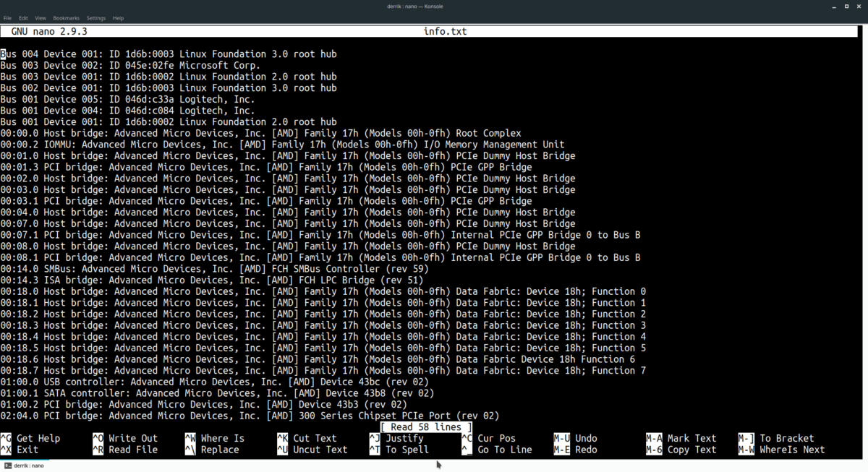Click the 00:07.1 Internal PCIe GPP Bridge line
The width and height of the screenshot is (868, 472).
(320, 235)
